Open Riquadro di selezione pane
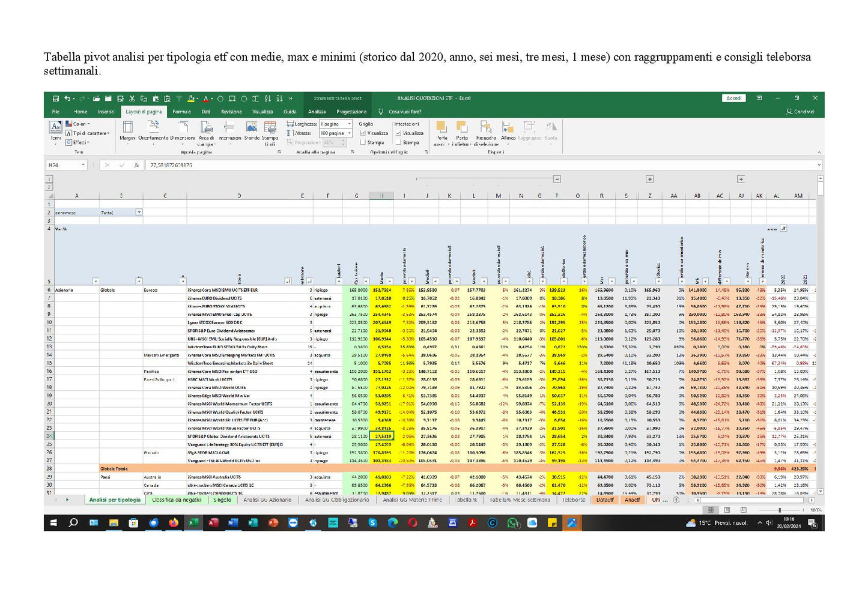 click(486, 133)
